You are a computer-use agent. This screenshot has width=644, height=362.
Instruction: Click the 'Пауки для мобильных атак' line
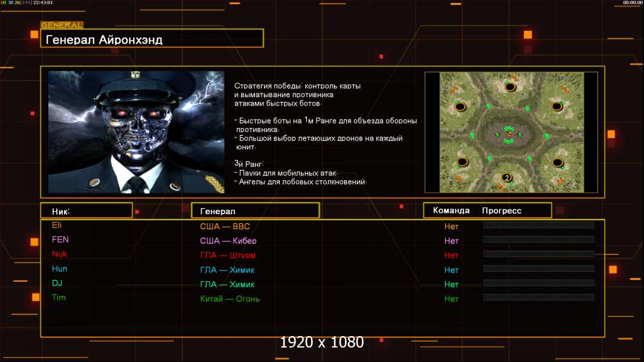coord(286,173)
